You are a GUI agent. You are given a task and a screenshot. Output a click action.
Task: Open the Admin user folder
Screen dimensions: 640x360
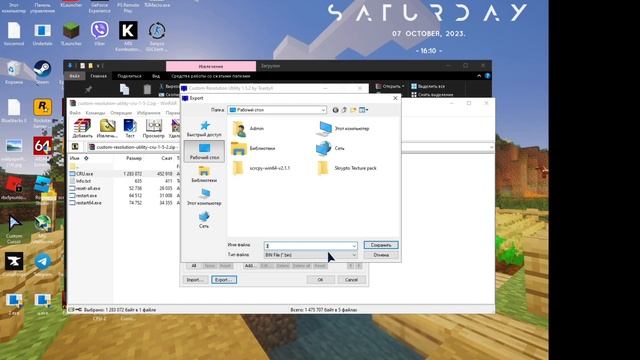pos(249,129)
